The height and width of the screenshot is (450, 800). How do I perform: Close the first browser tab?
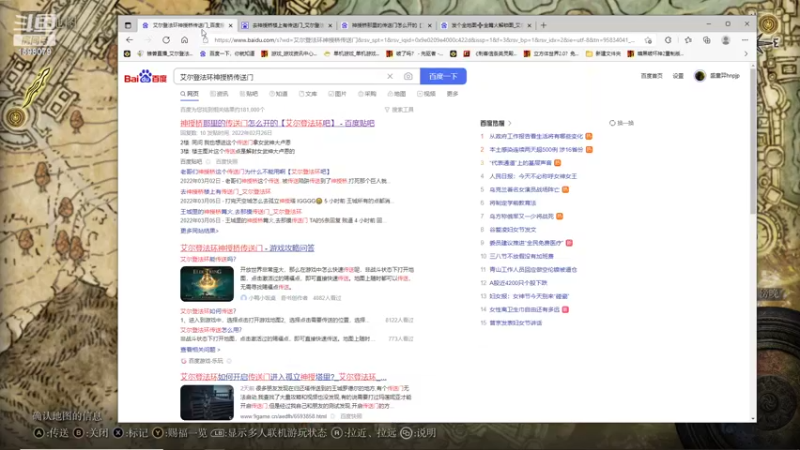[231, 25]
